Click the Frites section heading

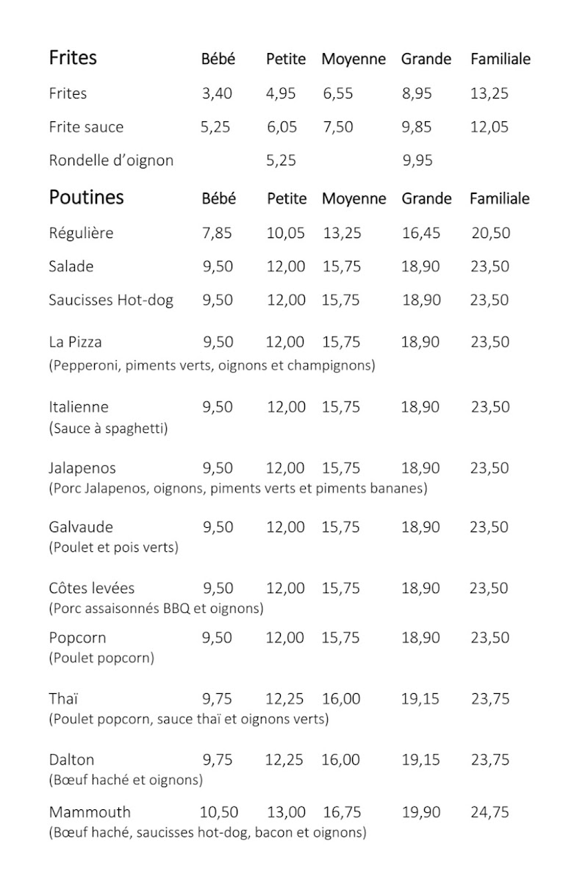tap(73, 57)
